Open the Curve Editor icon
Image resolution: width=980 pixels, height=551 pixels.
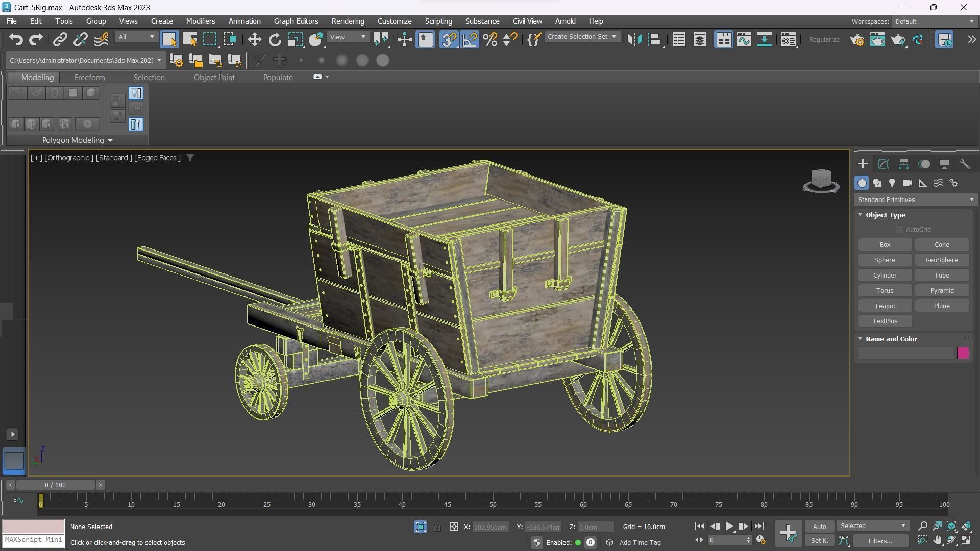click(x=744, y=40)
